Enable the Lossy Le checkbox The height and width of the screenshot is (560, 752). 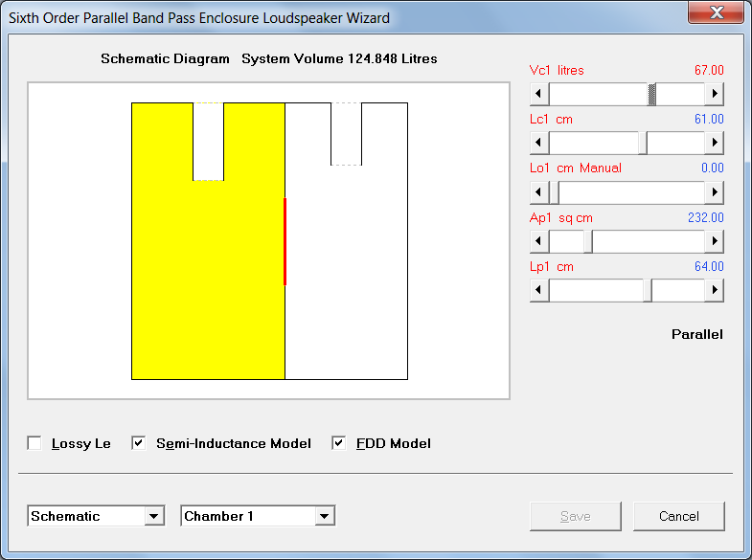click(34, 443)
